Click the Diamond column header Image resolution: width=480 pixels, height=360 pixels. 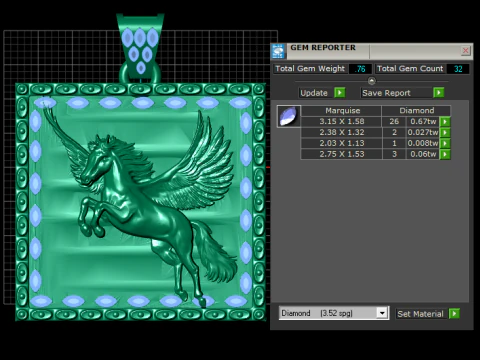coord(417,110)
